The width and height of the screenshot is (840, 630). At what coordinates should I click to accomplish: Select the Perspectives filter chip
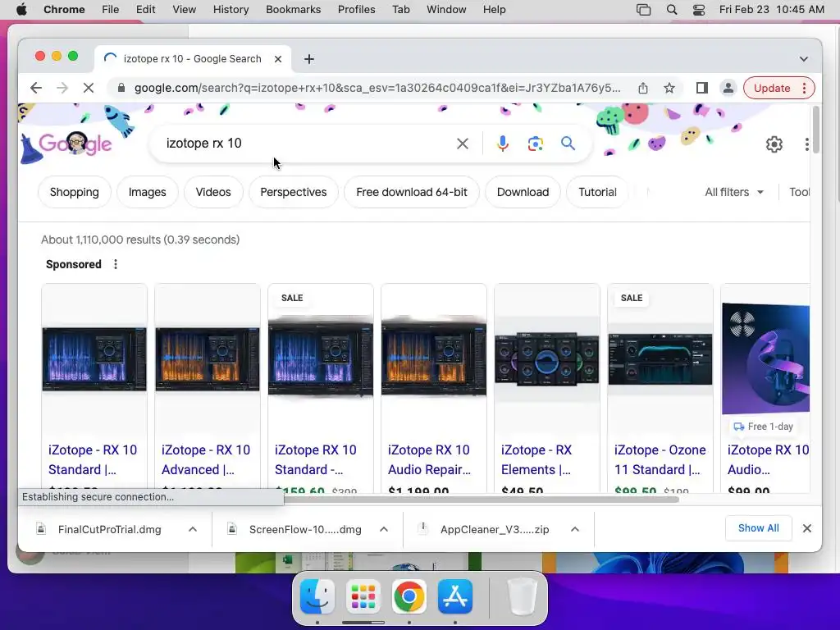click(294, 192)
